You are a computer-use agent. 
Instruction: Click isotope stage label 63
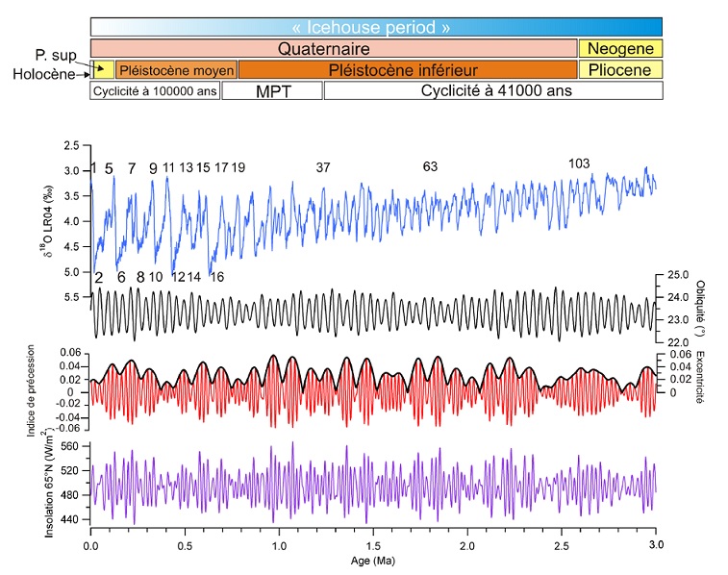pos(430,166)
